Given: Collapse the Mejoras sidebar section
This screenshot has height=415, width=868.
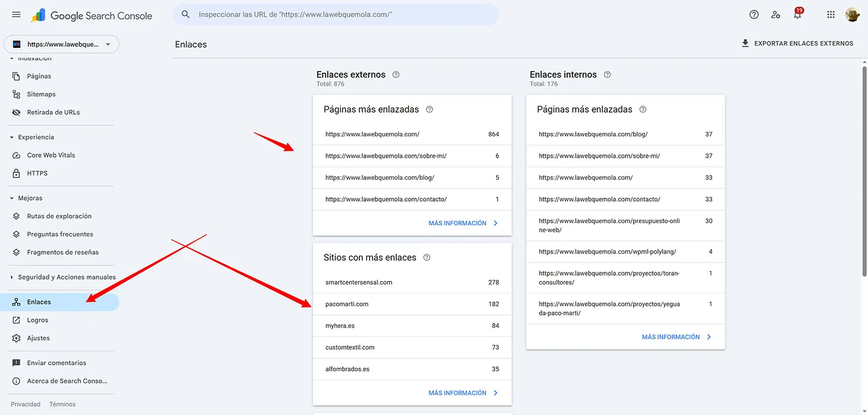Looking at the screenshot, I should [13, 198].
